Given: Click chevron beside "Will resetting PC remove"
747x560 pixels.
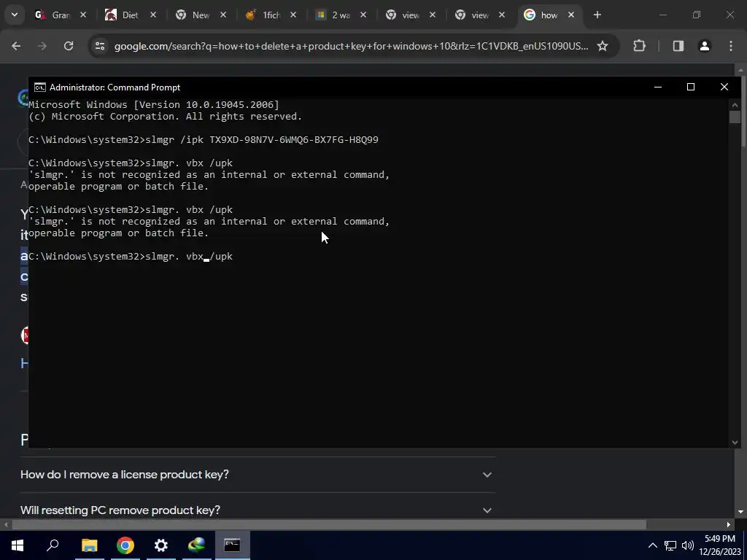Looking at the screenshot, I should (487, 510).
